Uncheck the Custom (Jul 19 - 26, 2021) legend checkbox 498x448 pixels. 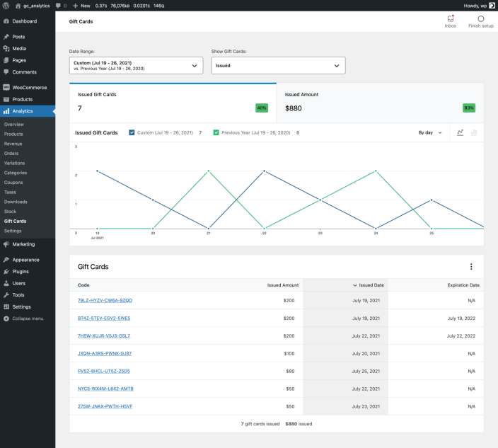click(x=132, y=132)
